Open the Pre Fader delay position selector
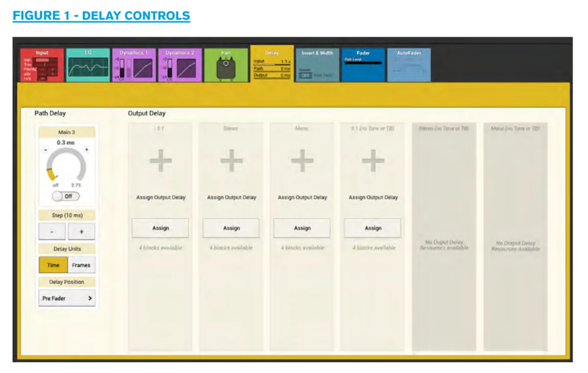 click(67, 298)
